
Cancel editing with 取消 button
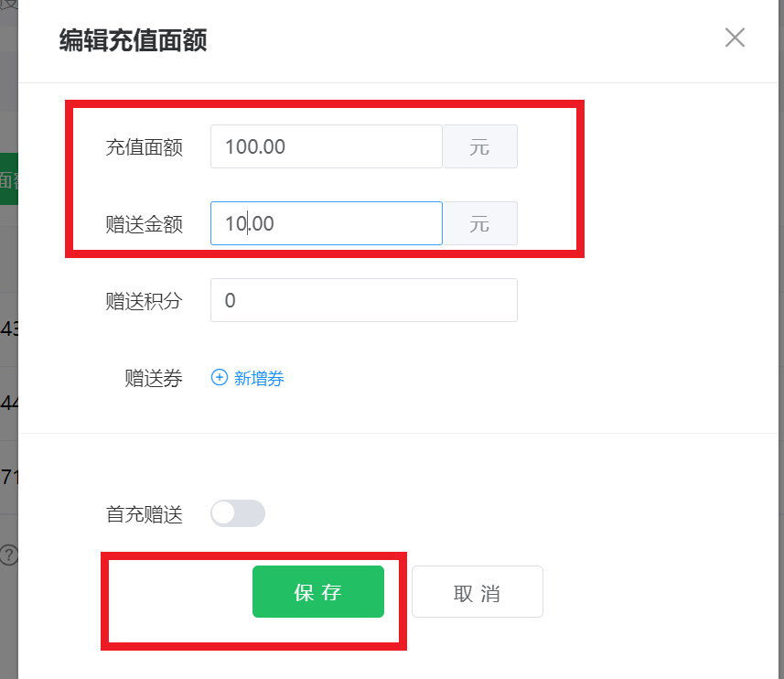pyautogui.click(x=477, y=591)
